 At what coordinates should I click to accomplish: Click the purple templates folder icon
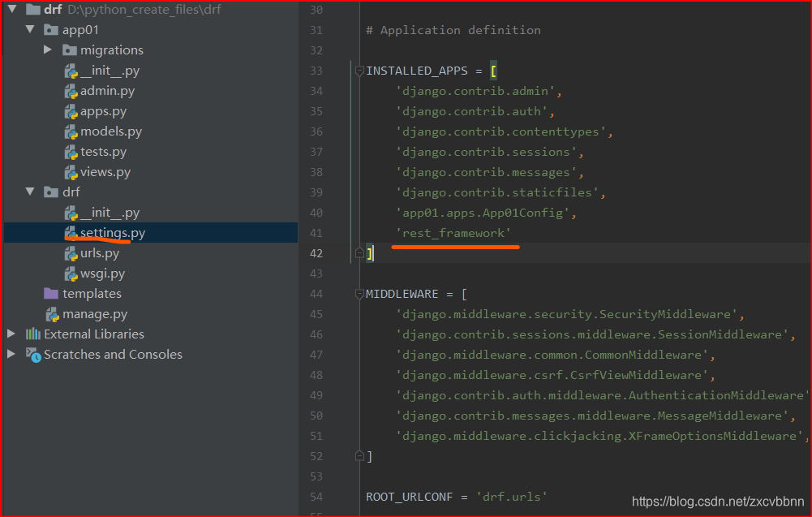click(51, 294)
